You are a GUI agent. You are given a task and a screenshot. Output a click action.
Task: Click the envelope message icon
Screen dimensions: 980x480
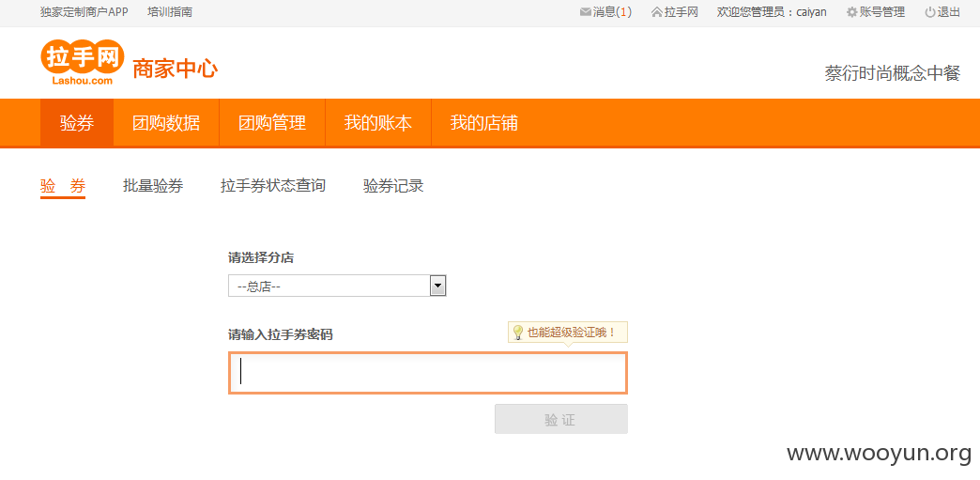585,12
